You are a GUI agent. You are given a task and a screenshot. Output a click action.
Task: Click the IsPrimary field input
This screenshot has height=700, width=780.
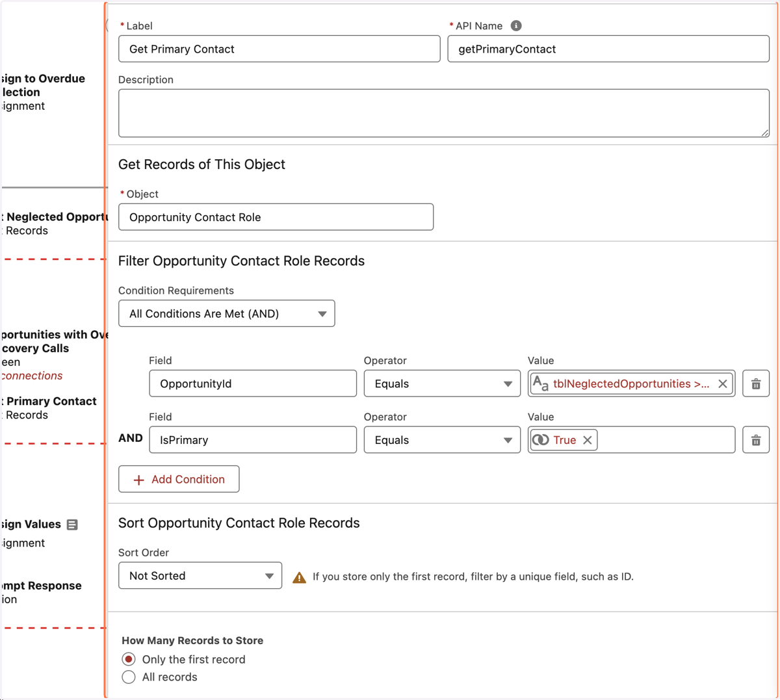[253, 440]
